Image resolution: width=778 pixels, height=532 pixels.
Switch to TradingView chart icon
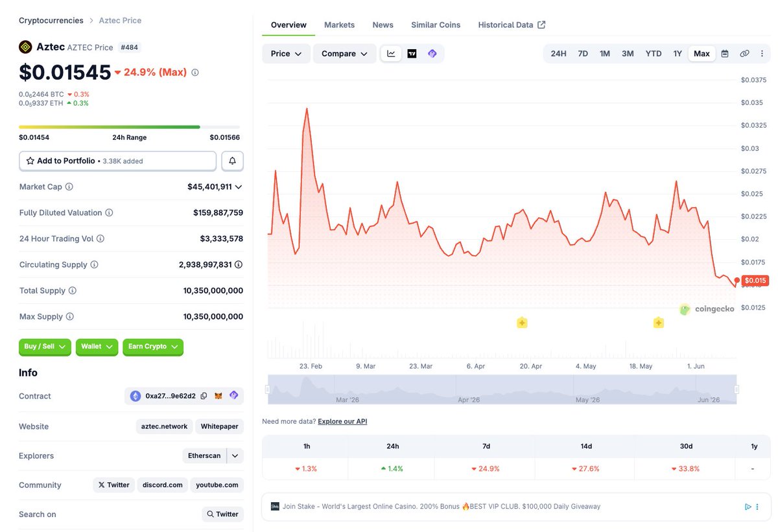412,54
